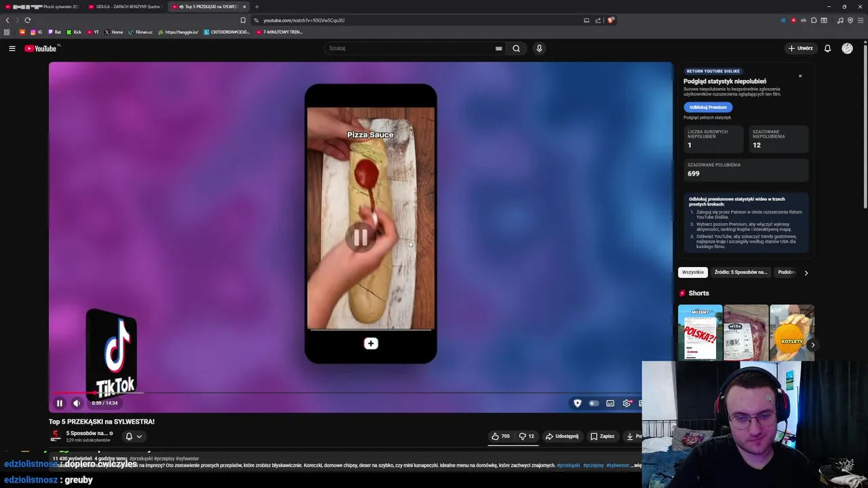The width and height of the screenshot is (868, 488).
Task: Open the IG bookmark
Action: click(36, 32)
